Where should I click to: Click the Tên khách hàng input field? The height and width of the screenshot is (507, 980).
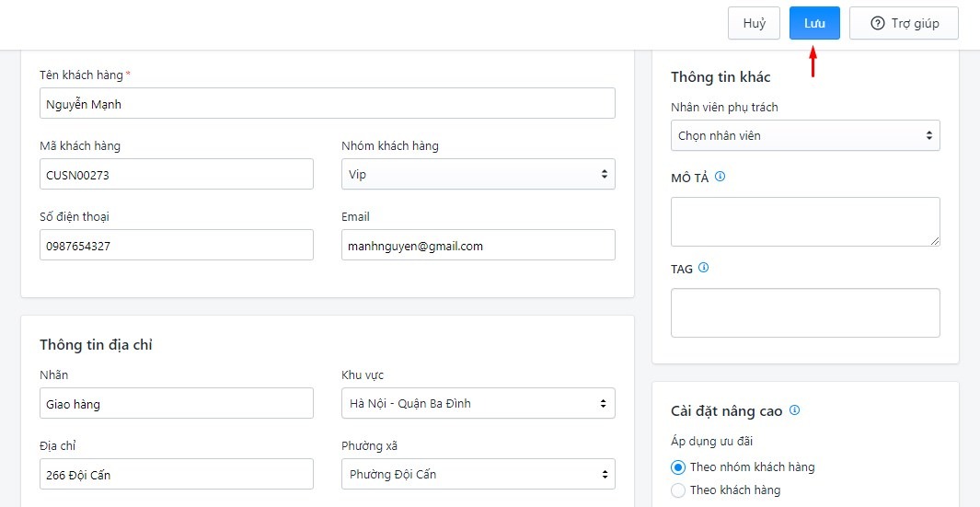point(327,104)
